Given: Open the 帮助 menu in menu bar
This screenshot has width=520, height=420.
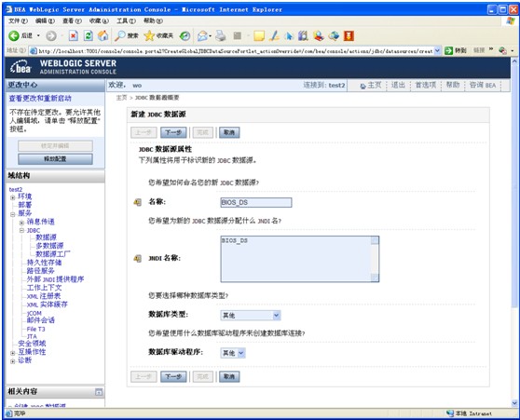Looking at the screenshot, I should point(153,20).
